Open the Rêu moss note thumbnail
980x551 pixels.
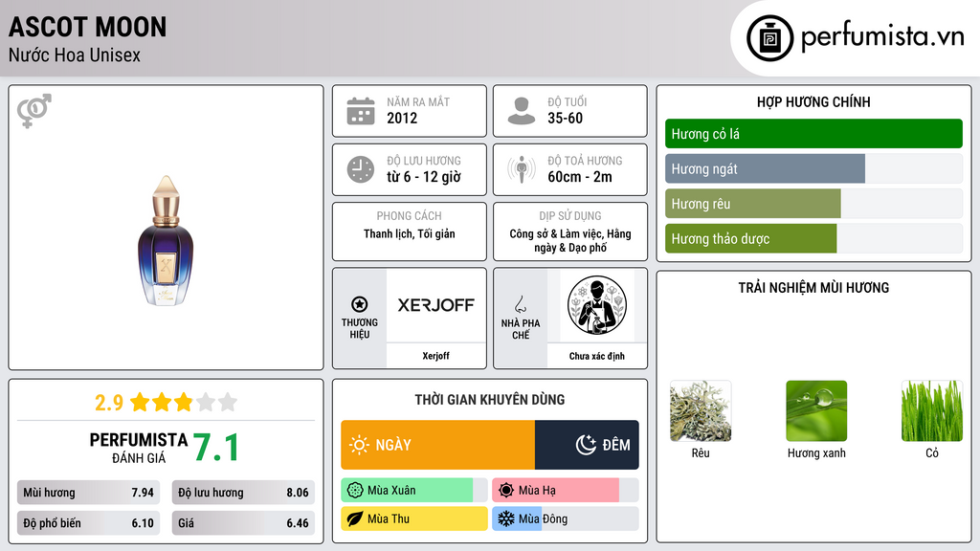tap(700, 411)
